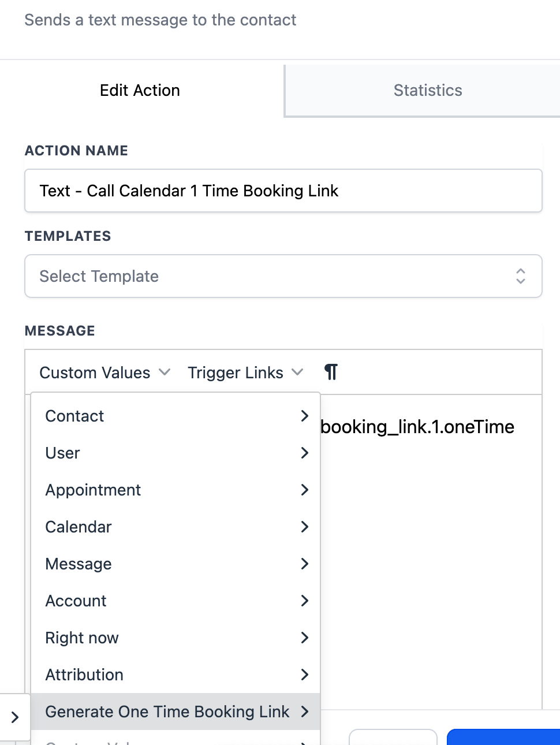560x745 pixels.
Task: Switch to the Statistics tab
Action: 428,90
